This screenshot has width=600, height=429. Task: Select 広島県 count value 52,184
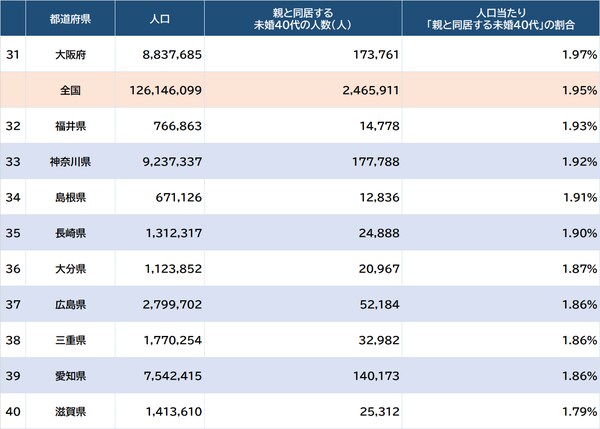pos(369,304)
